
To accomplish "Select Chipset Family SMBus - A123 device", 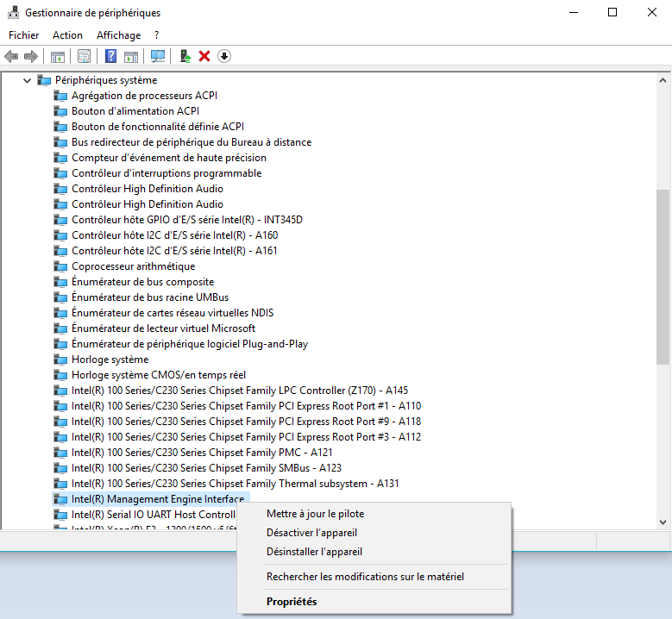I will [206, 468].
